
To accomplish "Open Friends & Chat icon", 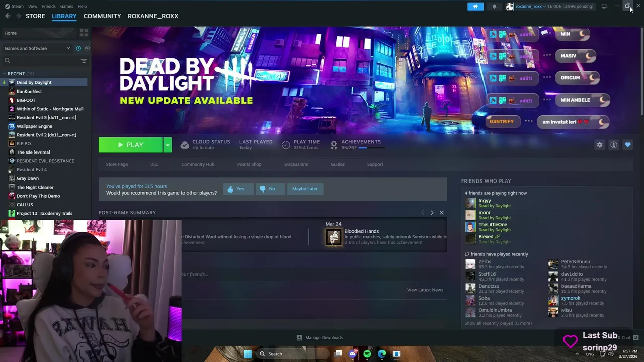I will (x=635, y=338).
